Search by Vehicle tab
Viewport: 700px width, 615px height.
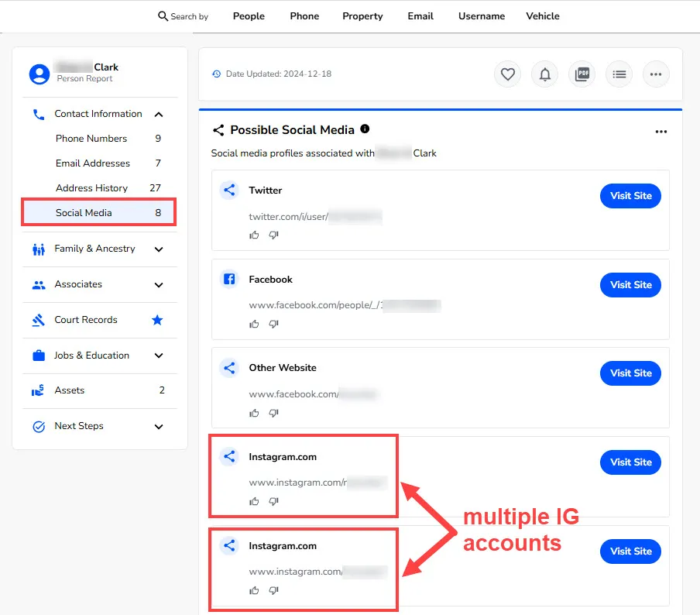pos(543,16)
